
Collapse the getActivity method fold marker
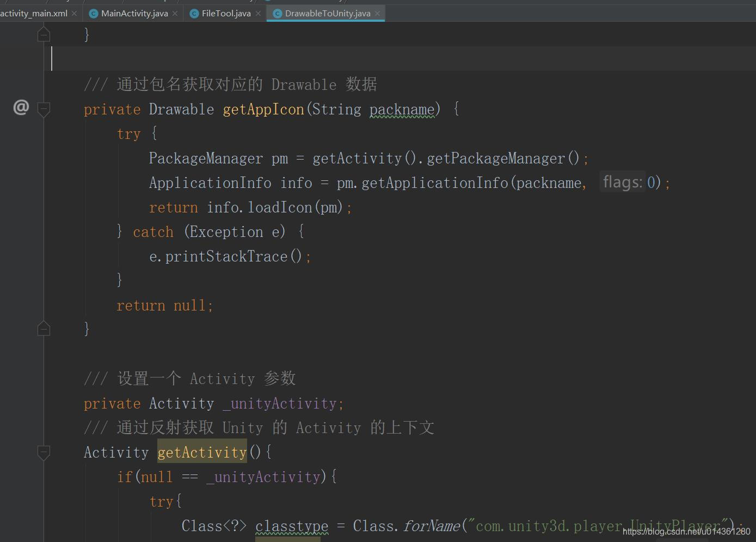pos(44,453)
